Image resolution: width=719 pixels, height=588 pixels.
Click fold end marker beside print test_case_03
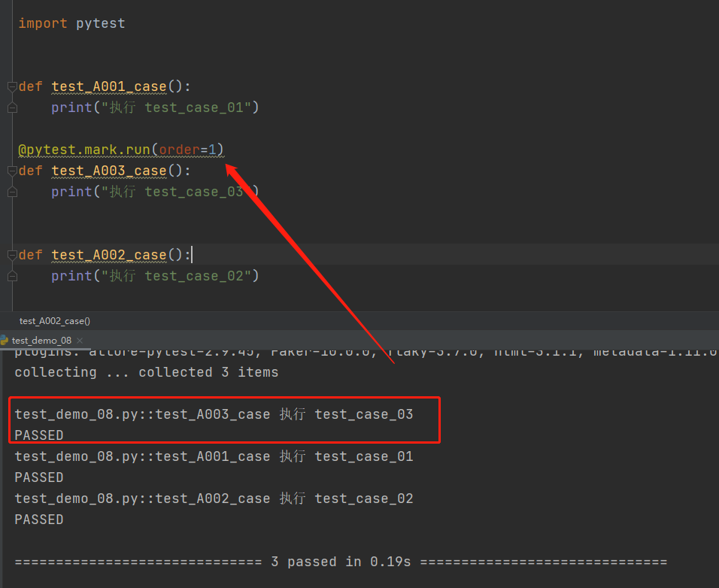point(12,192)
